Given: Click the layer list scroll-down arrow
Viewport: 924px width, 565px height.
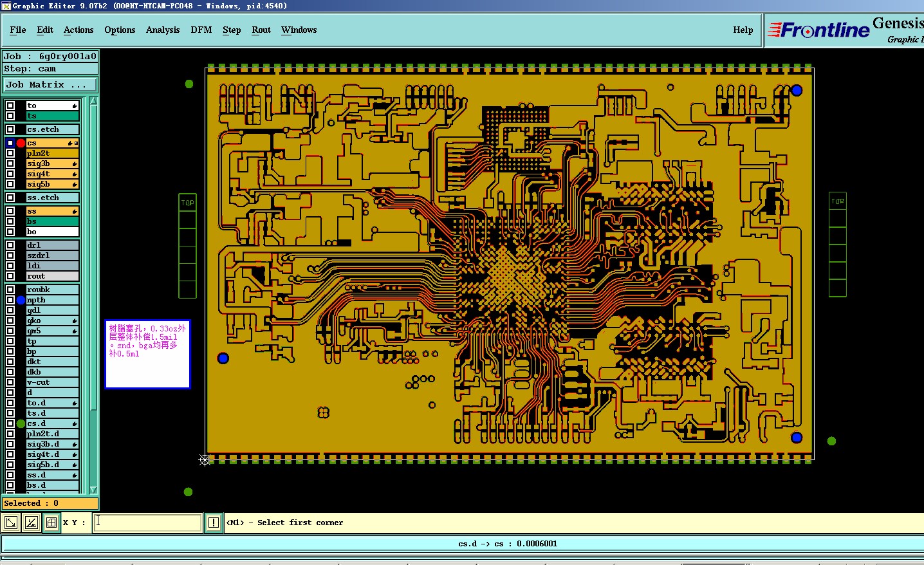Looking at the screenshot, I should click(x=93, y=490).
